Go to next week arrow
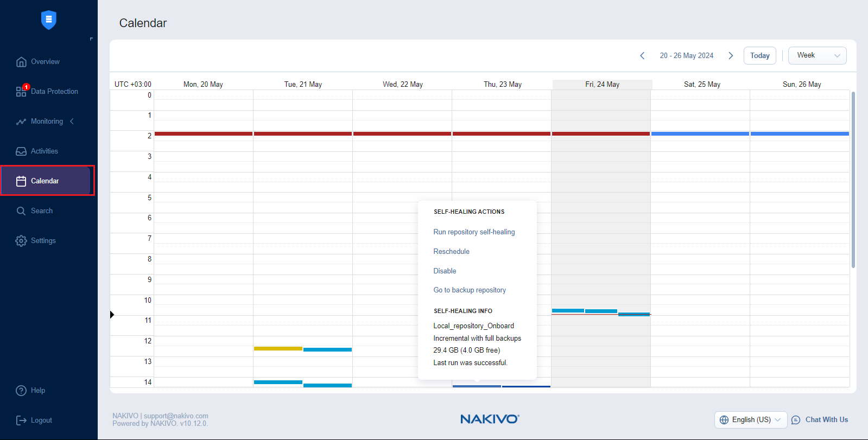Image resolution: width=868 pixels, height=440 pixels. [731, 56]
